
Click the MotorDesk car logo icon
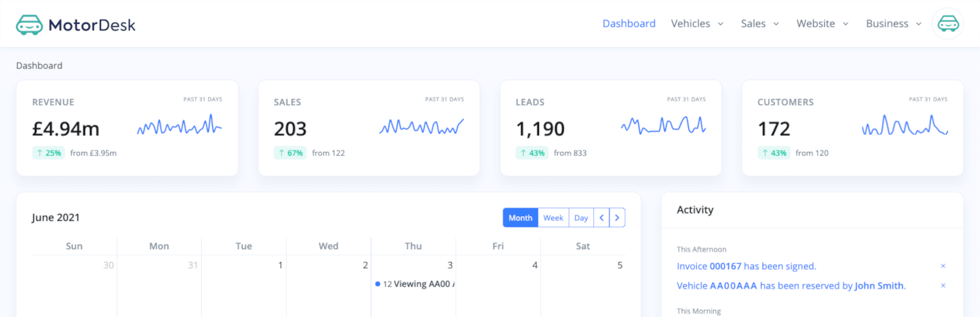coord(29,25)
